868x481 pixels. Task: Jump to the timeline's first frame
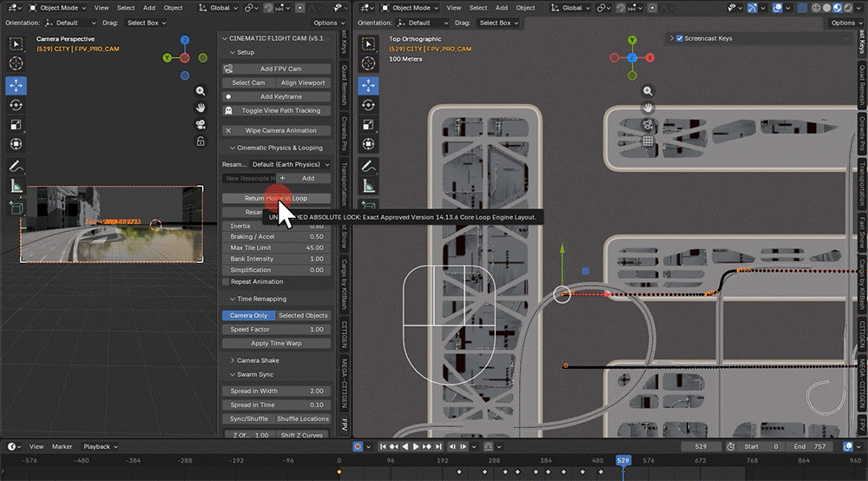coord(383,446)
